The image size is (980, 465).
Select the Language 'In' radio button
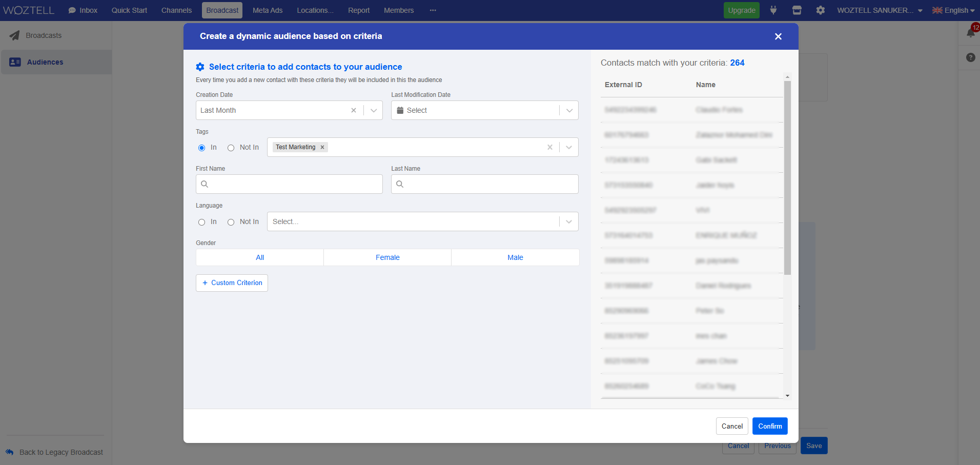pos(202,222)
